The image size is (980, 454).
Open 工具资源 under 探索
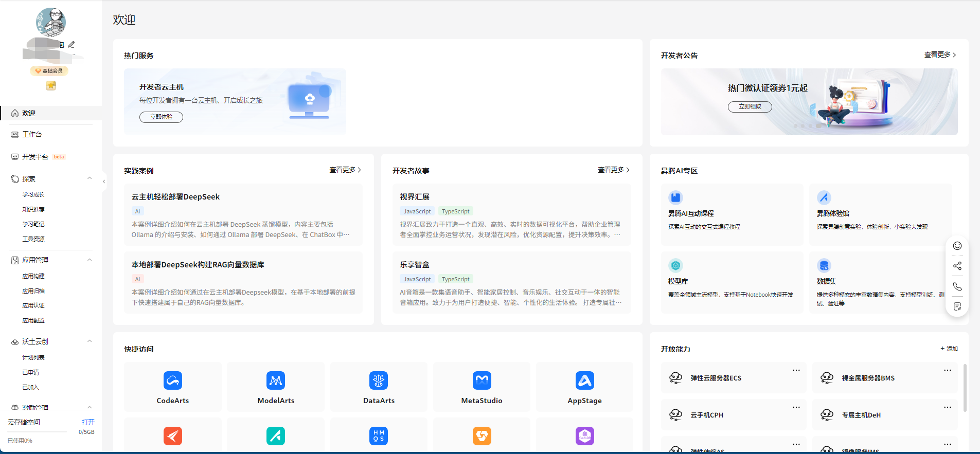[x=33, y=239]
